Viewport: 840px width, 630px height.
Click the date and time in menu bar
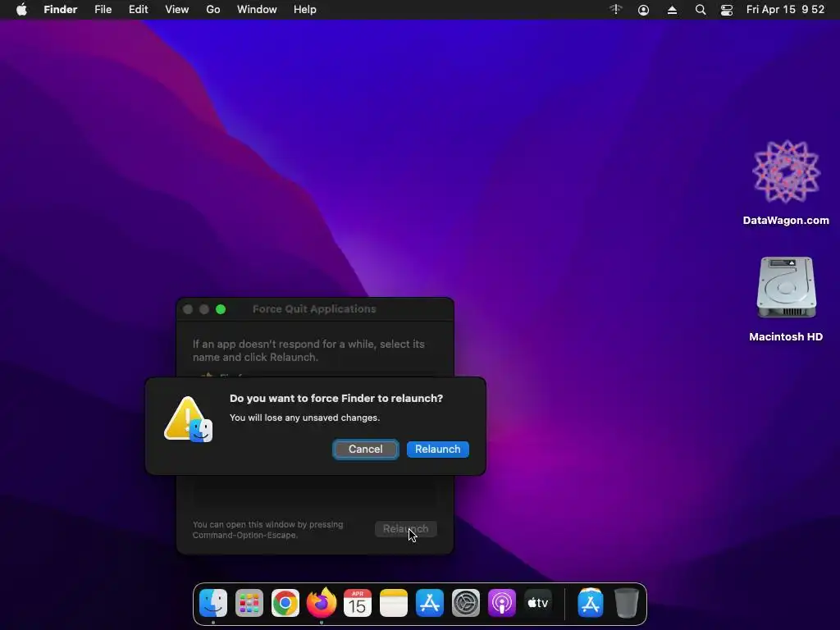(x=785, y=10)
